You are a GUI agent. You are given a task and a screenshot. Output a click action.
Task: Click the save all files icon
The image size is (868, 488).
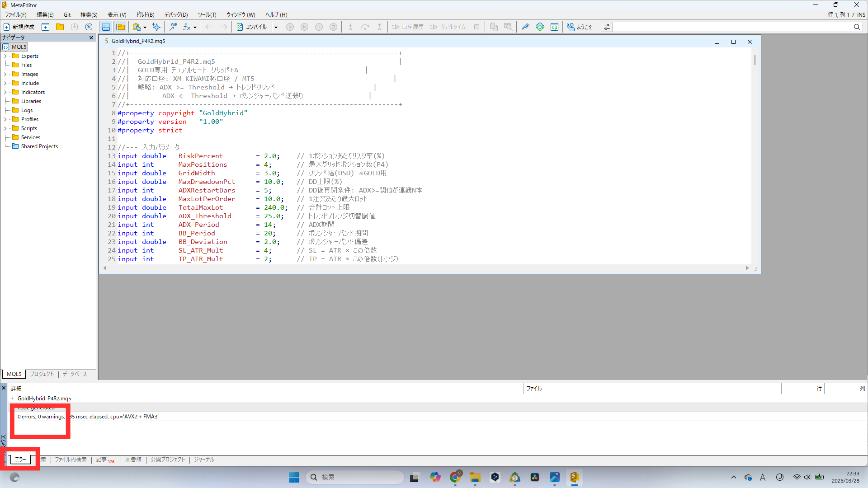coord(89,27)
